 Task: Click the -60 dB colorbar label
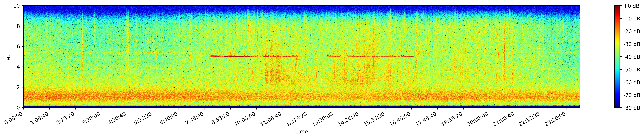(x=632, y=82)
